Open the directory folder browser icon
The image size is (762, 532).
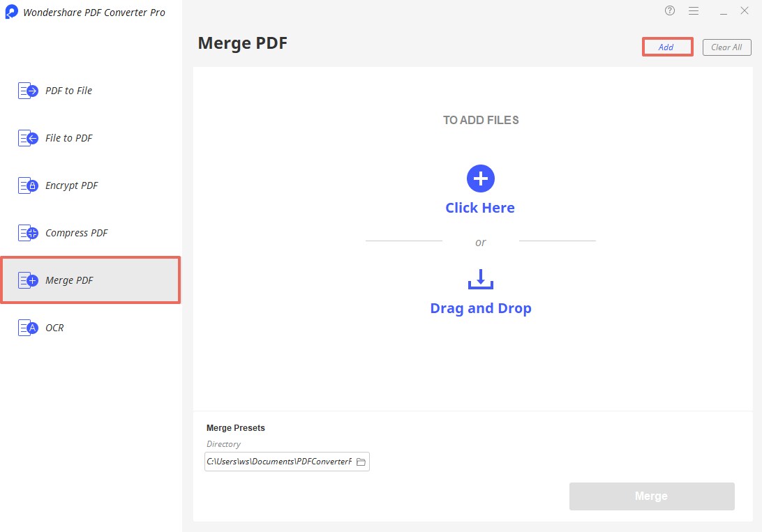coord(360,462)
